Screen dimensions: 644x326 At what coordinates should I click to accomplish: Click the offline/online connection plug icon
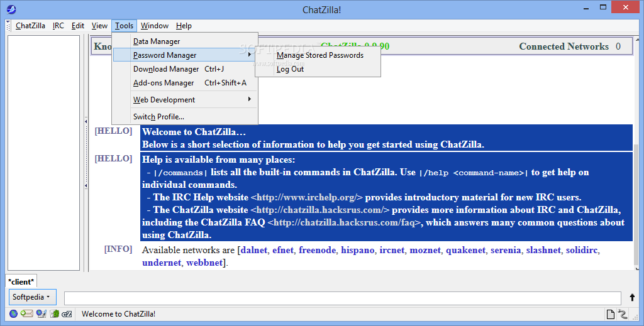[x=623, y=314]
